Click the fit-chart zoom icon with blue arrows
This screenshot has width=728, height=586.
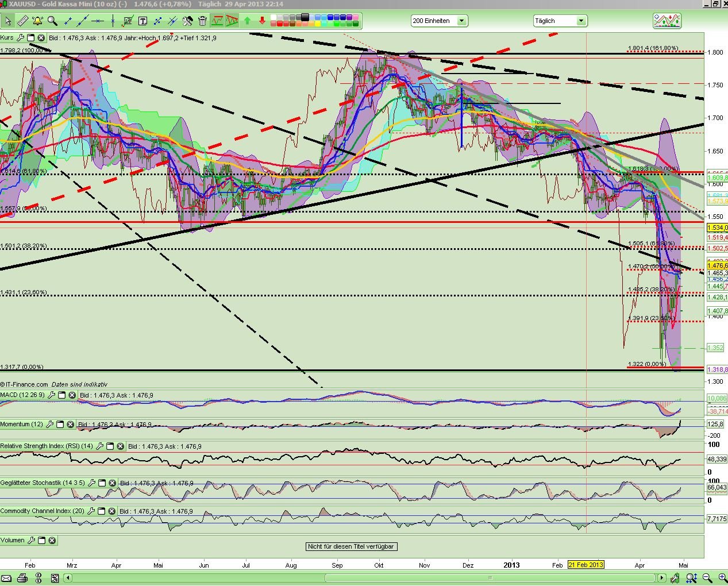[691, 579]
